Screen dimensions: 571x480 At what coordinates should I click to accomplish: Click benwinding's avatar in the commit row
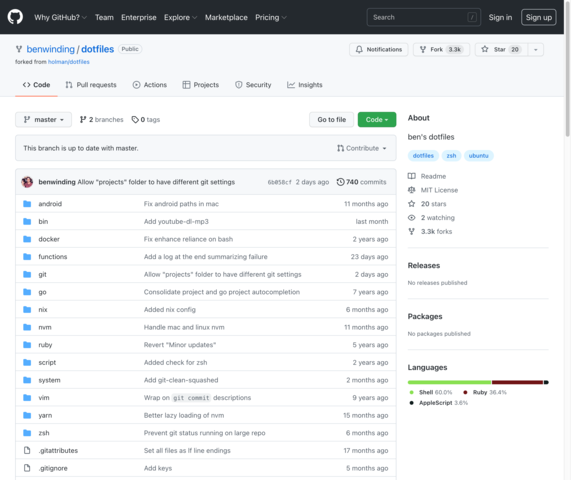27,182
